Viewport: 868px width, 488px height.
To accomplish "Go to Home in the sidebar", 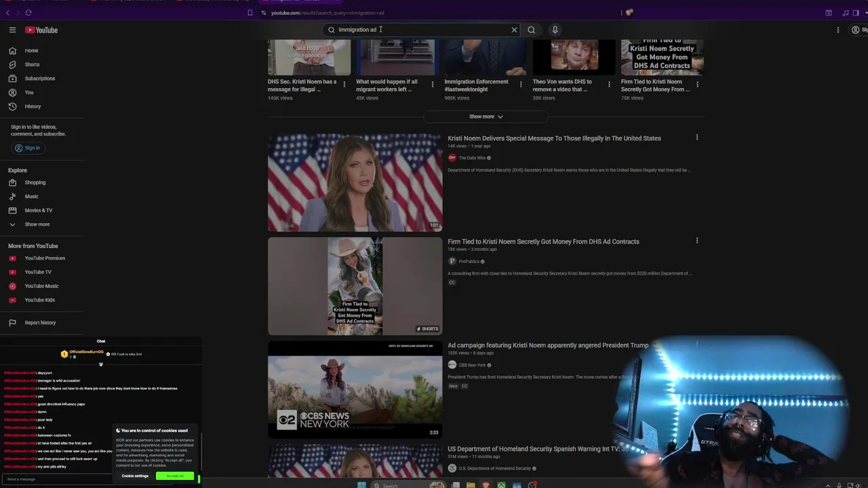I will pyautogui.click(x=32, y=51).
